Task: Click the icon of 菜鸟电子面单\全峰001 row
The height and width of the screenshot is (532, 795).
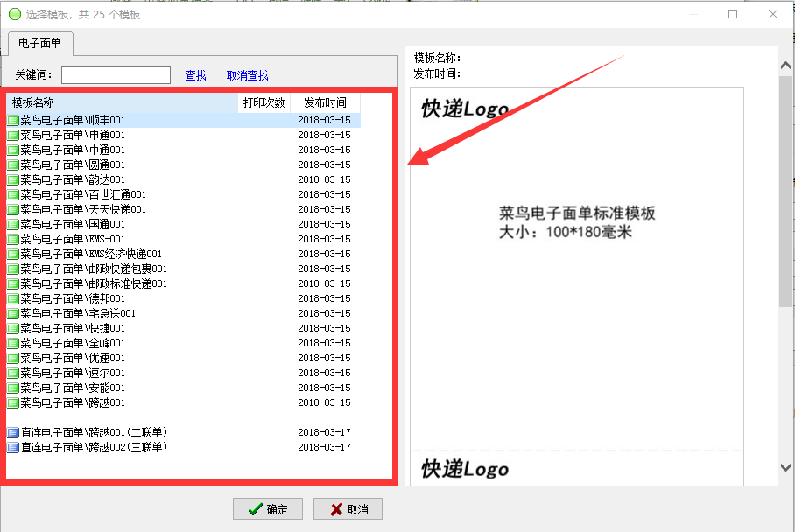Action: pyautogui.click(x=13, y=344)
